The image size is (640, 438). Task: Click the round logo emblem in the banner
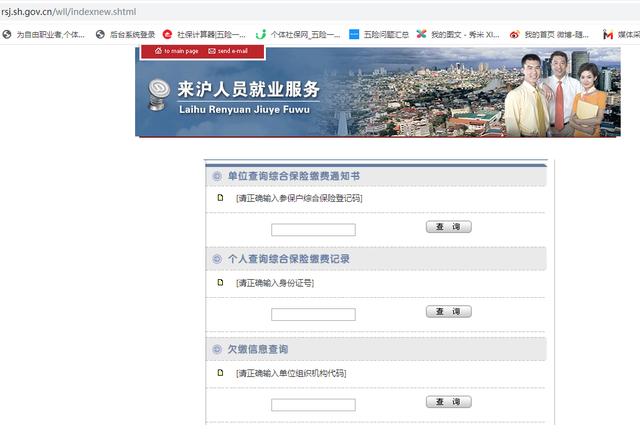click(x=158, y=95)
